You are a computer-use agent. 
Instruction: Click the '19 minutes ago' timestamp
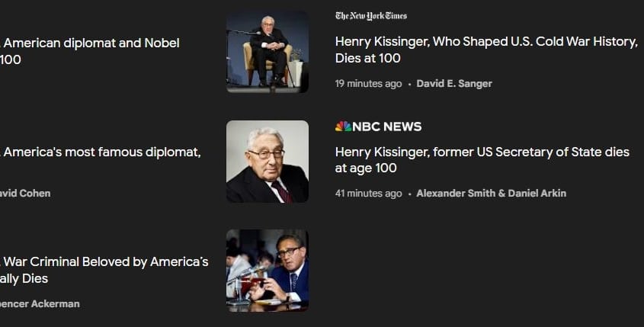click(x=368, y=84)
